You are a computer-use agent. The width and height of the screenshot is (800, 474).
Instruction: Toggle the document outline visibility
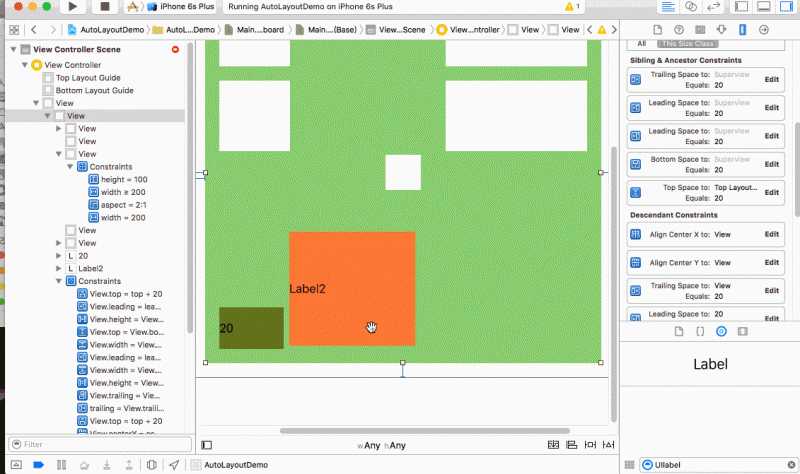(x=207, y=445)
